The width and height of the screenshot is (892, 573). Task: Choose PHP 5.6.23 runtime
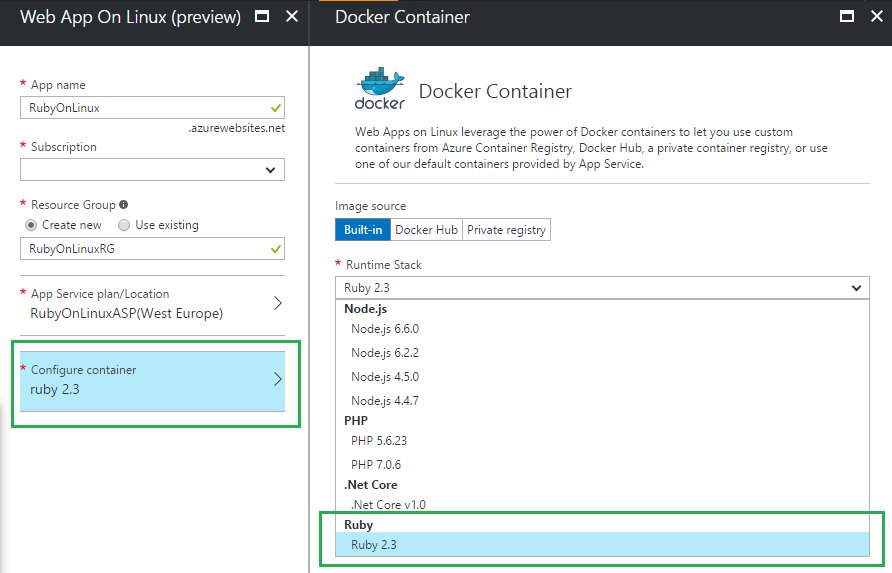tap(602, 441)
